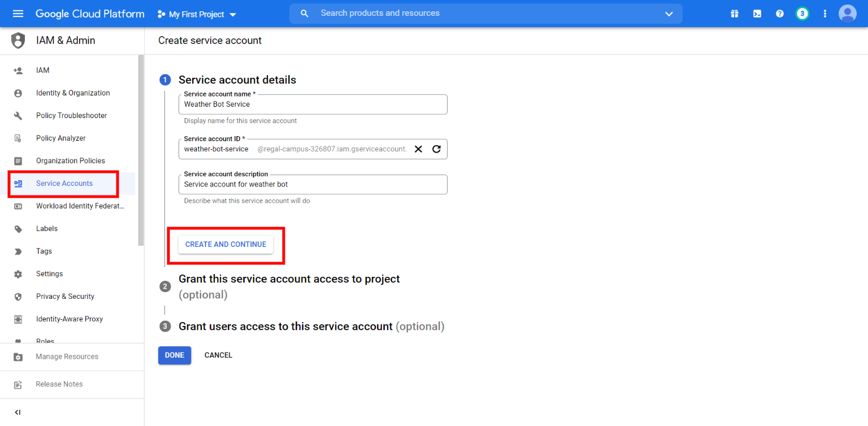Expand the search resources dropdown
The height and width of the screenshot is (426, 868).
pyautogui.click(x=669, y=14)
